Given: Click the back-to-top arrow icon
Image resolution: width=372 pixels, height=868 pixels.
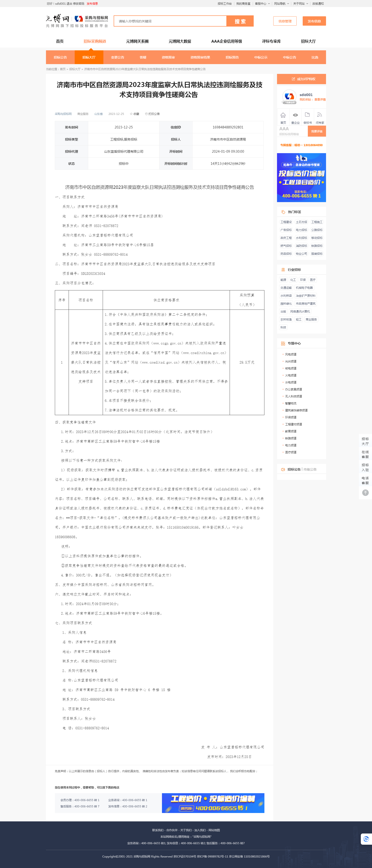Looking at the screenshot, I should (365, 493).
